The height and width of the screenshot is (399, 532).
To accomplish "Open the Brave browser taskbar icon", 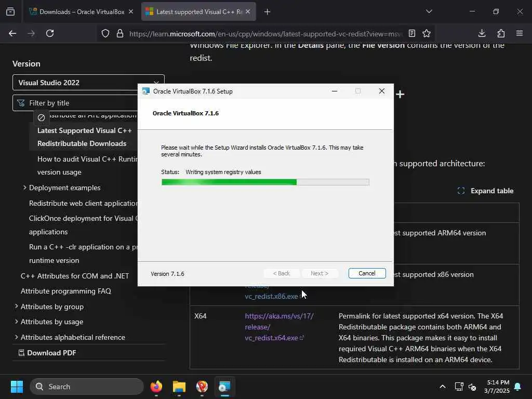I will click(x=202, y=387).
